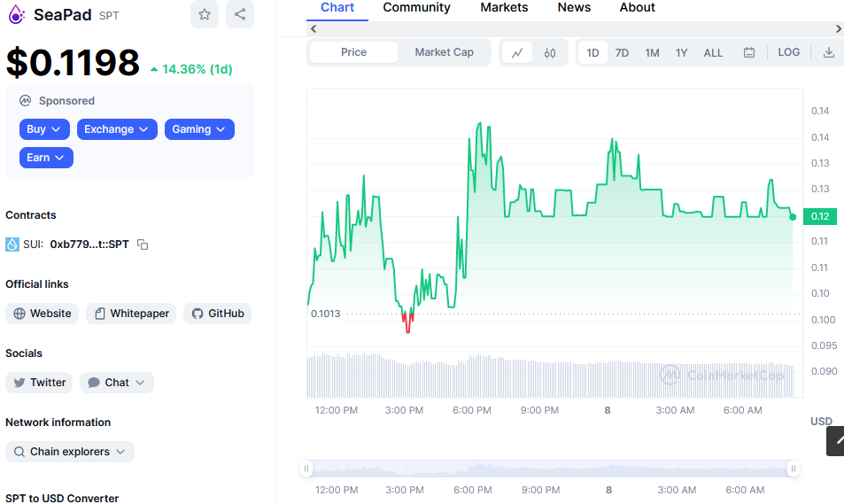This screenshot has height=504, width=844.
Task: Toggle LOG scale on chart
Action: (788, 52)
